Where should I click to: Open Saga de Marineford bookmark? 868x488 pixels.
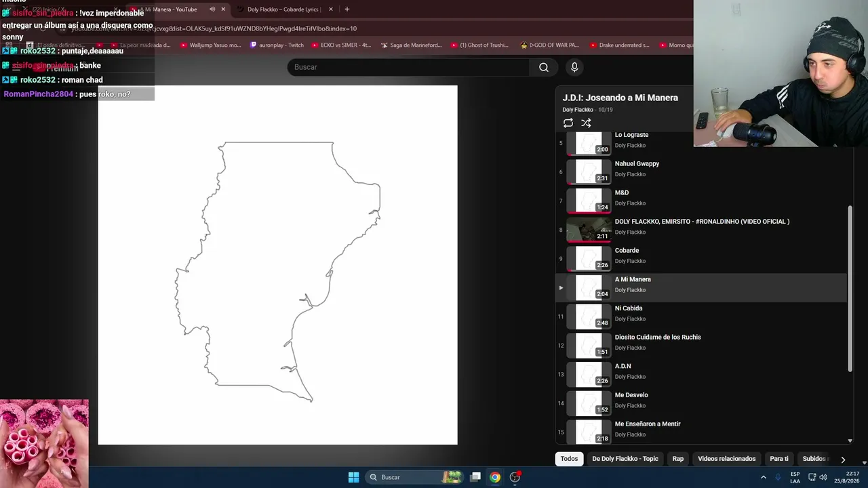click(x=411, y=45)
